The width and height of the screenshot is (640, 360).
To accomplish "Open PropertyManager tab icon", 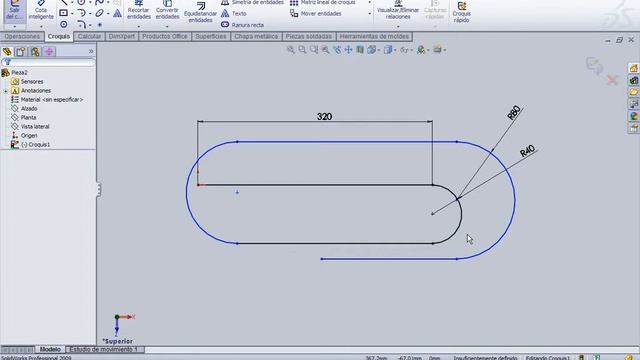I will (21, 51).
